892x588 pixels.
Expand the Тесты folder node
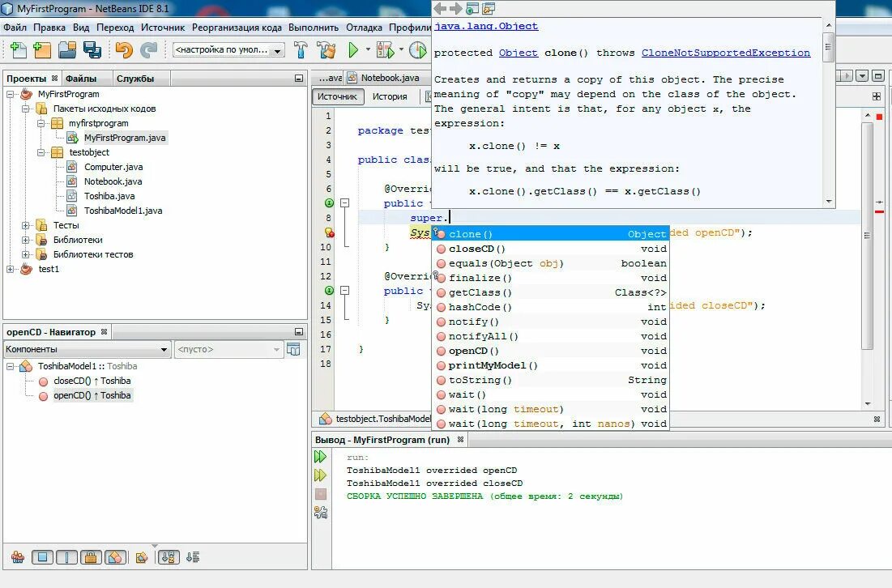coord(26,225)
